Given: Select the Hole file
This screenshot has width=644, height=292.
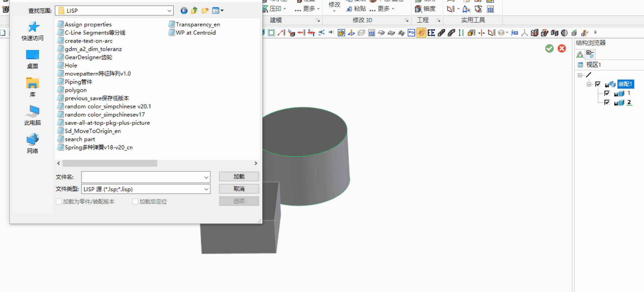Looking at the screenshot, I should pyautogui.click(x=67, y=66).
